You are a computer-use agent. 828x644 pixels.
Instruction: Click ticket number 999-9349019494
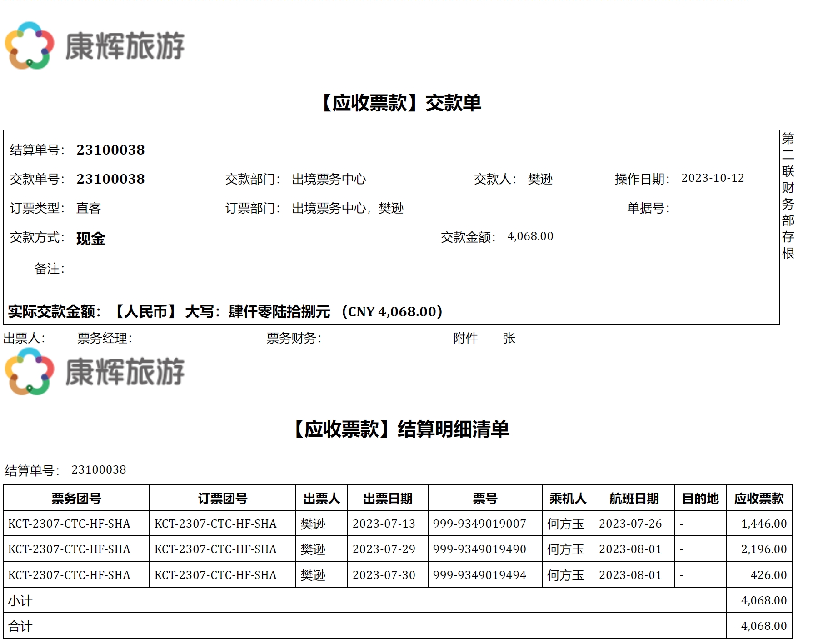[479, 575]
